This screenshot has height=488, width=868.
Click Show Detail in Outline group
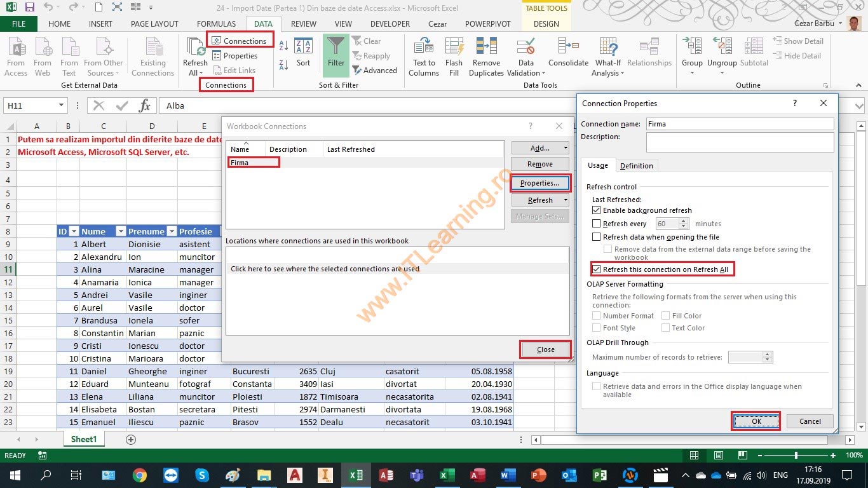798,41
